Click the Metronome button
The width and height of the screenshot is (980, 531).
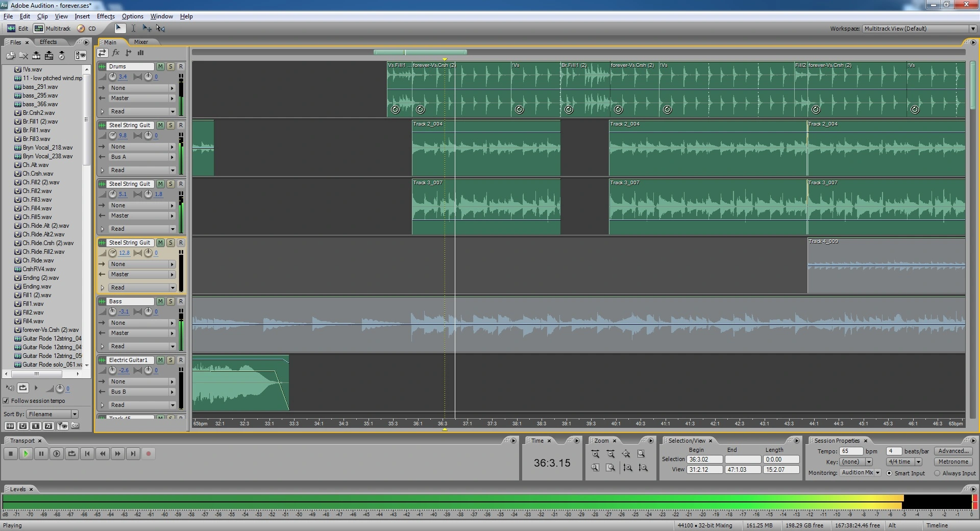[952, 462]
